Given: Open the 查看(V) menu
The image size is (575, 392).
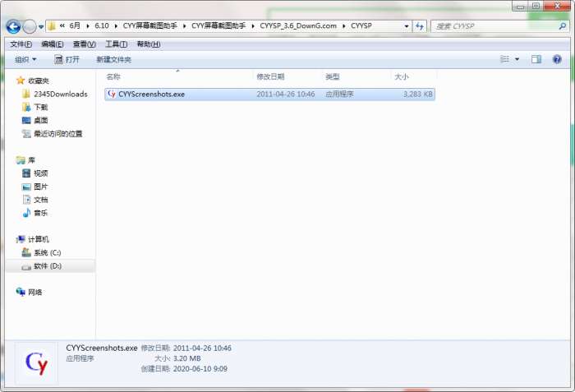Looking at the screenshot, I should tap(85, 44).
